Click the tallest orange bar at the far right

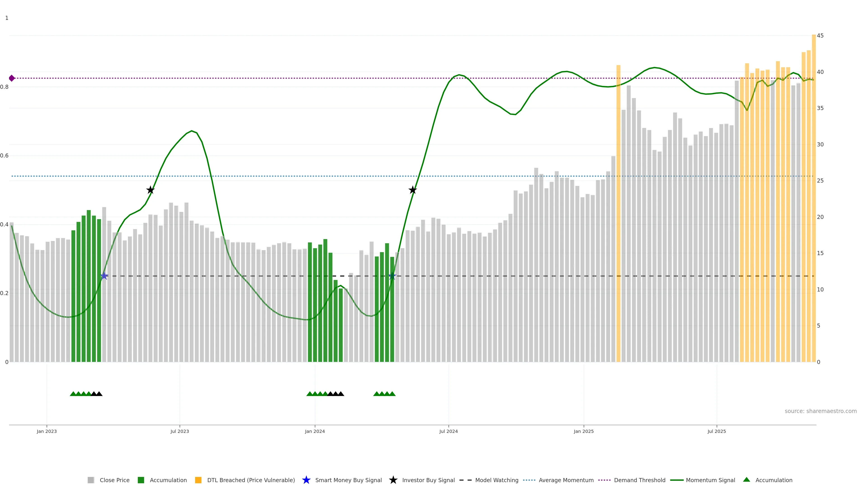pyautogui.click(x=814, y=202)
